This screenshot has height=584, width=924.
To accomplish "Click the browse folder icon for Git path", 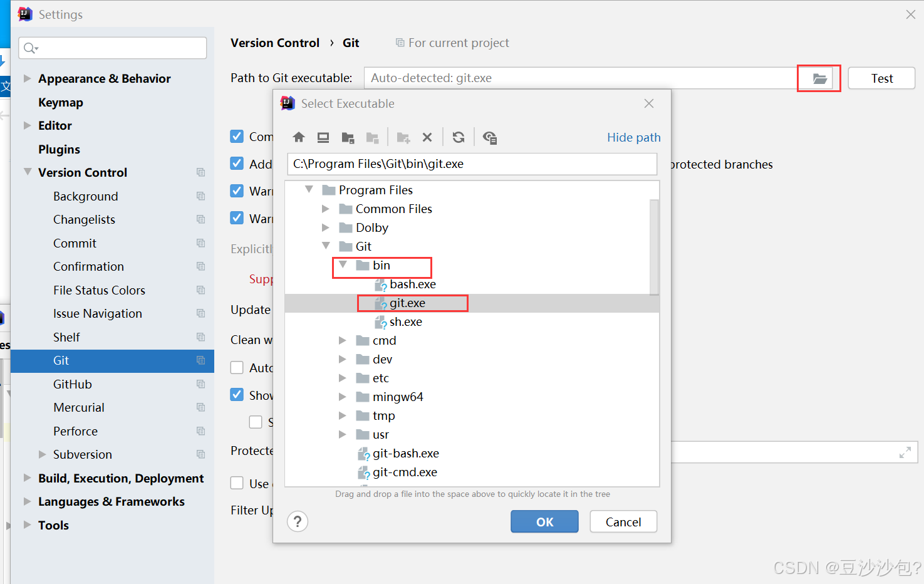I will [x=819, y=78].
